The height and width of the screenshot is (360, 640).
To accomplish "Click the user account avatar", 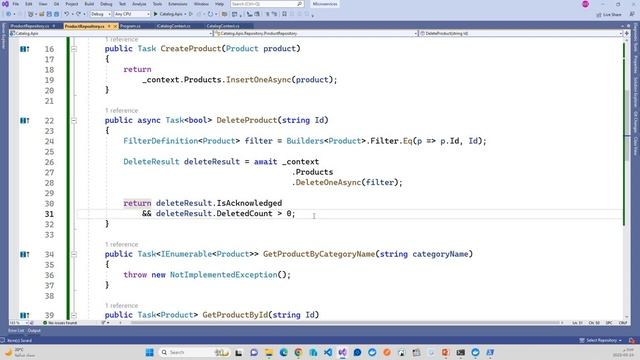I will click(x=586, y=4).
